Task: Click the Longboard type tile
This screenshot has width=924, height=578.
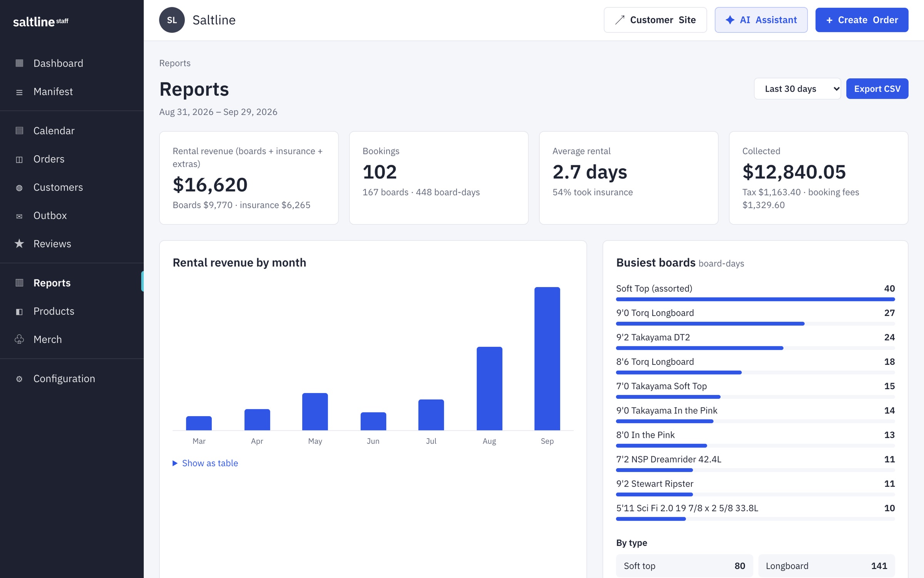Action: 827,566
